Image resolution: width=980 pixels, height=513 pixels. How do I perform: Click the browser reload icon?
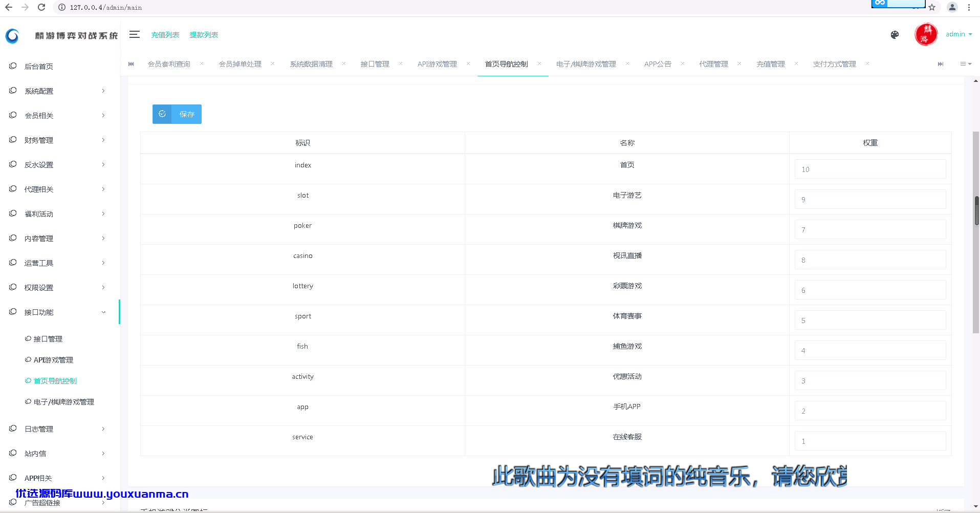coord(41,7)
